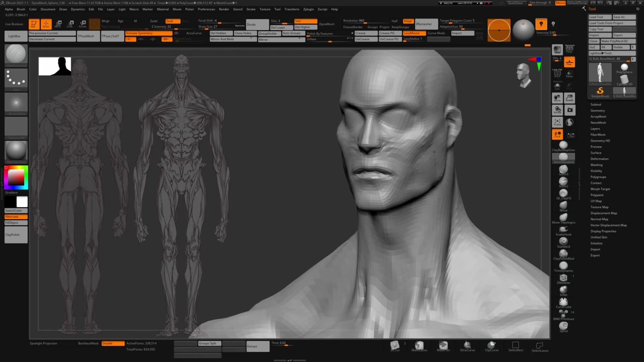Select the ClayBuildupGian brush
The height and width of the screenshot is (362, 644).
563,145
